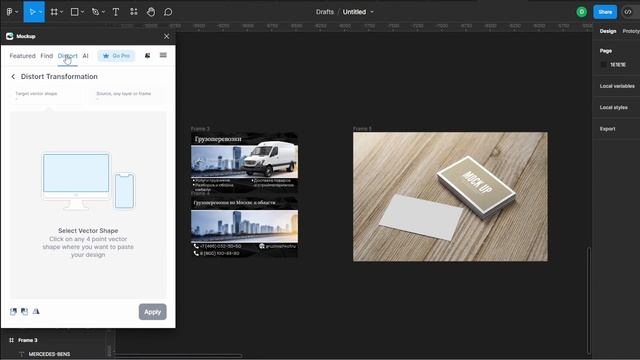Switch to the Featured tab

pyautogui.click(x=22, y=56)
